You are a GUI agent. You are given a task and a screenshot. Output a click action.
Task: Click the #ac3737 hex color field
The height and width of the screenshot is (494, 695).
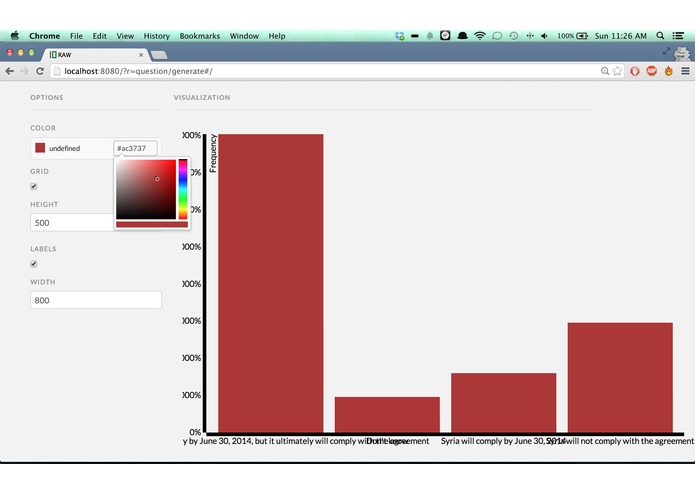click(135, 148)
